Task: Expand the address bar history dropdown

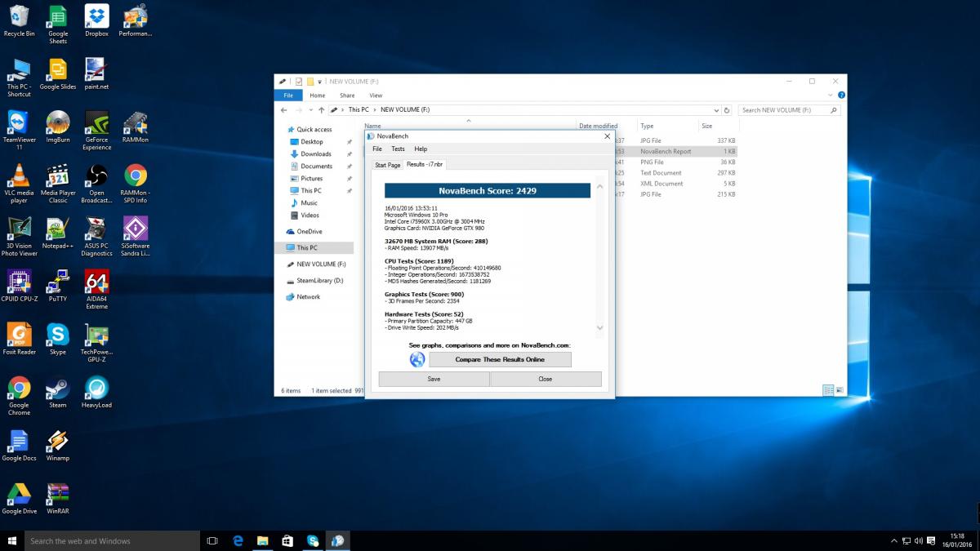Action: [x=717, y=110]
